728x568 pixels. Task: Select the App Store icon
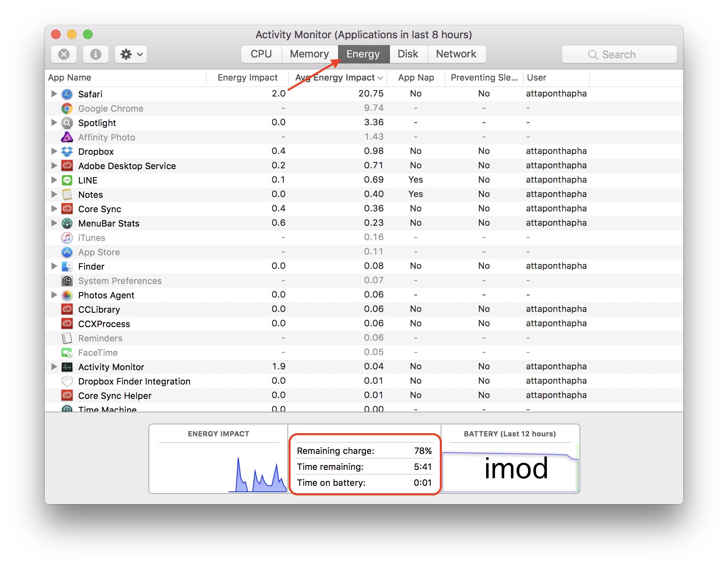tap(67, 252)
